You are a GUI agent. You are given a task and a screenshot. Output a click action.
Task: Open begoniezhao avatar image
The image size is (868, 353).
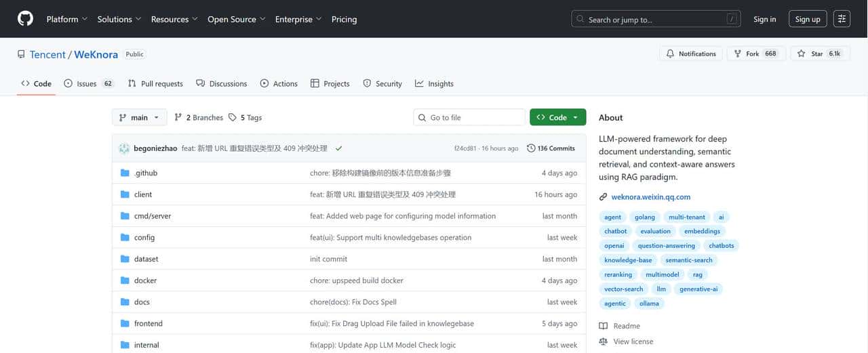[124, 148]
